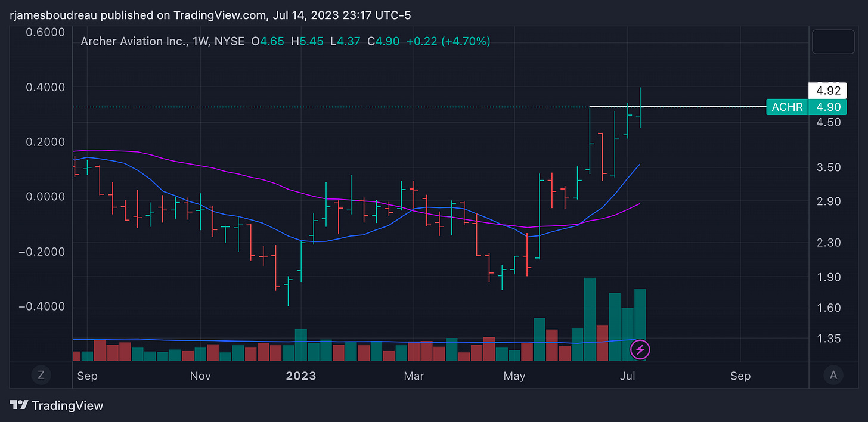Click the 2023 time axis label
The image size is (868, 422).
301,376
